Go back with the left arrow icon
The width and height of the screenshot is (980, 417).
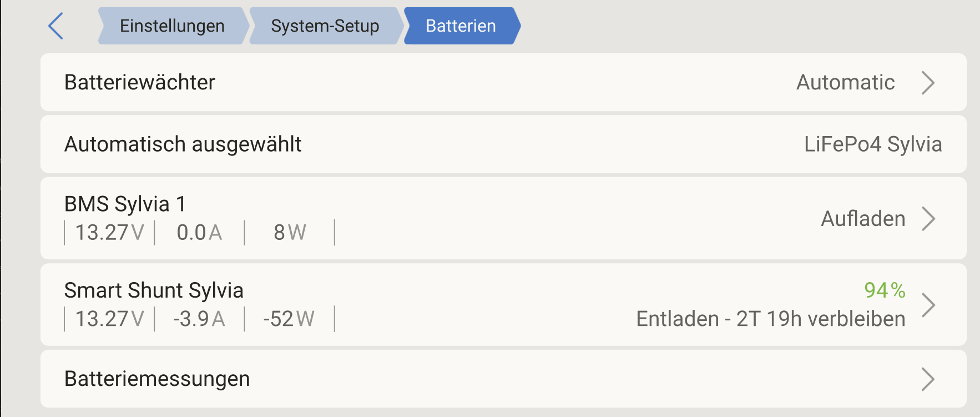(x=56, y=26)
